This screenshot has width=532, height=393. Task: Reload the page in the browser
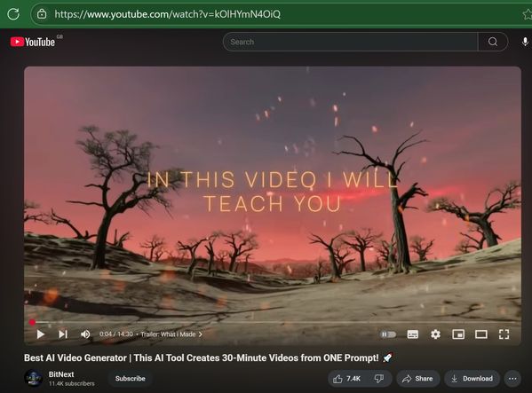(13, 14)
